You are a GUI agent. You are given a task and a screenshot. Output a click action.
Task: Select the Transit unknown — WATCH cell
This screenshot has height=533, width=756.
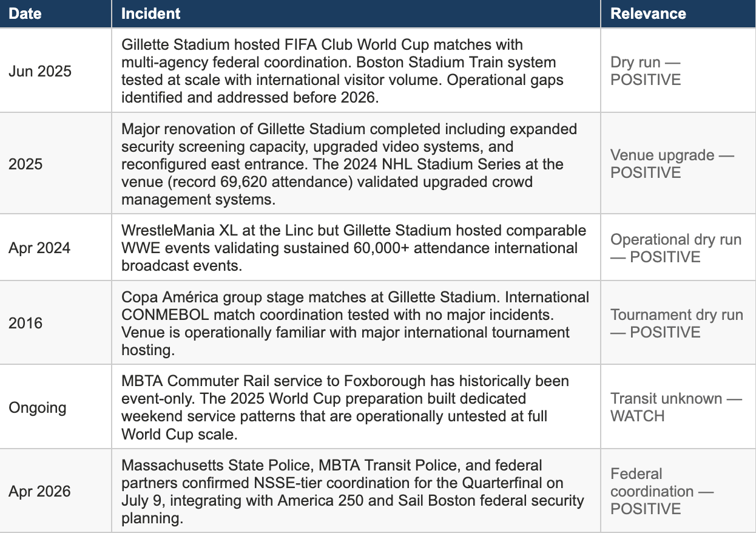click(678, 407)
